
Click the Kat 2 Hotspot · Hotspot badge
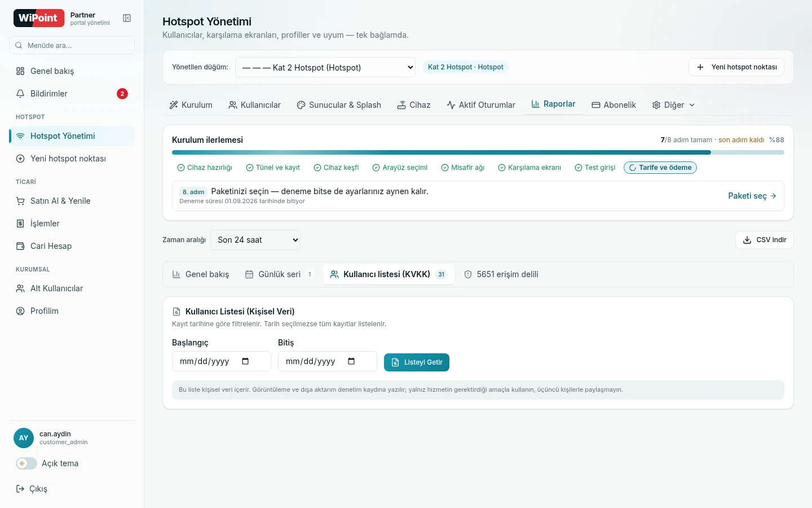[466, 67]
